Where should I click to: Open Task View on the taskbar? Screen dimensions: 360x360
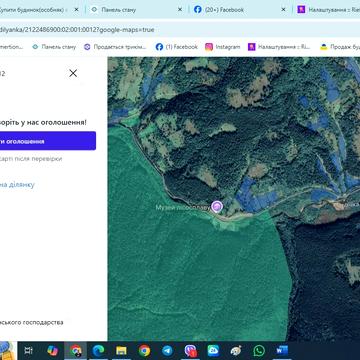point(29,350)
